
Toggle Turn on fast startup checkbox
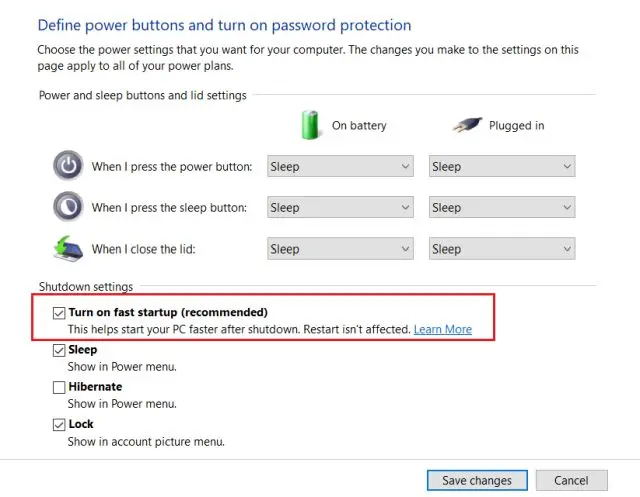[59, 313]
